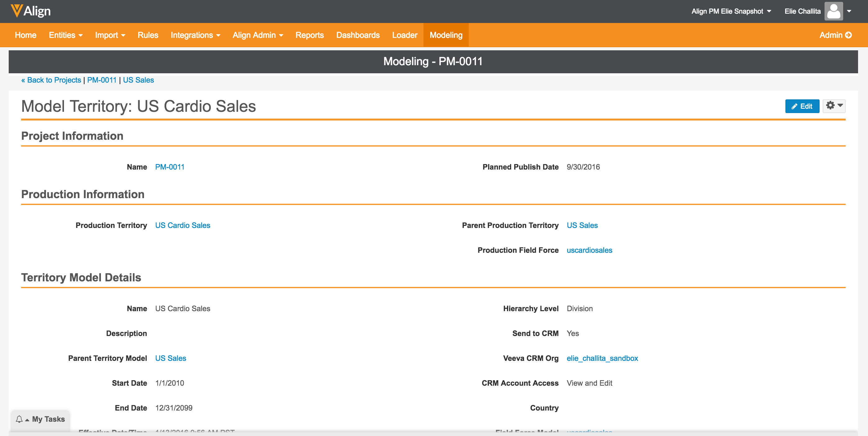Click the Production Information heading
This screenshot has height=436, width=868.
[83, 194]
